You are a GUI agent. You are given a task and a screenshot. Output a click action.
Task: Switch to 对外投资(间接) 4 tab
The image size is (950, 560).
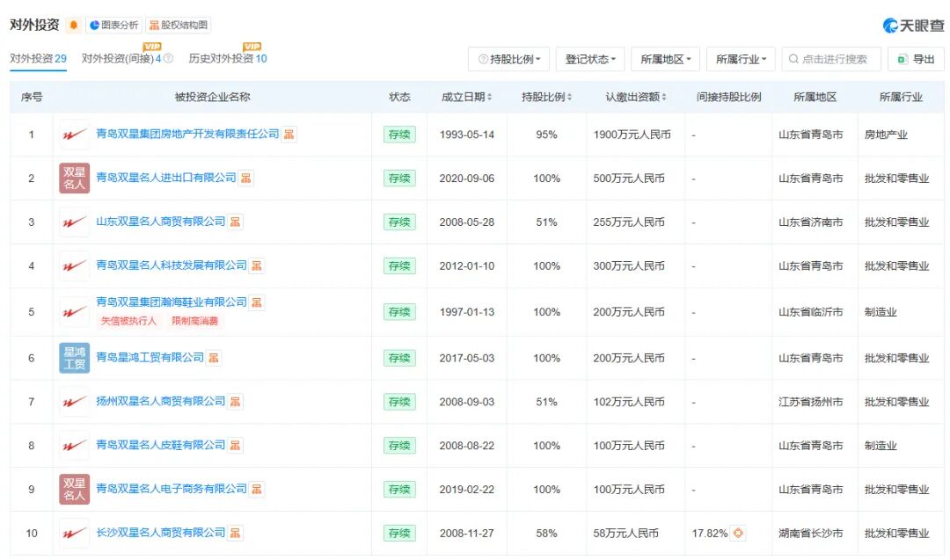point(121,59)
